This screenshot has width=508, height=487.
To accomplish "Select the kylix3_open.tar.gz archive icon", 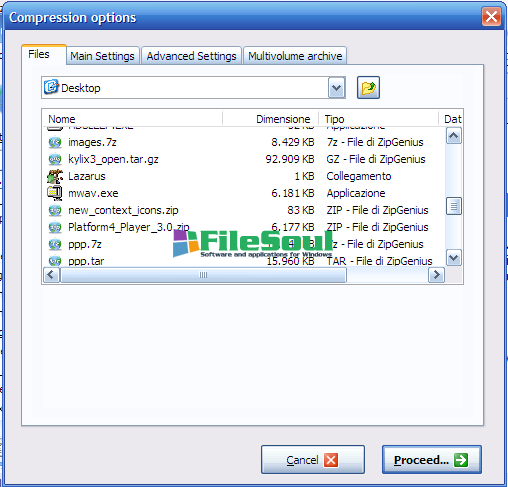I will pos(55,159).
